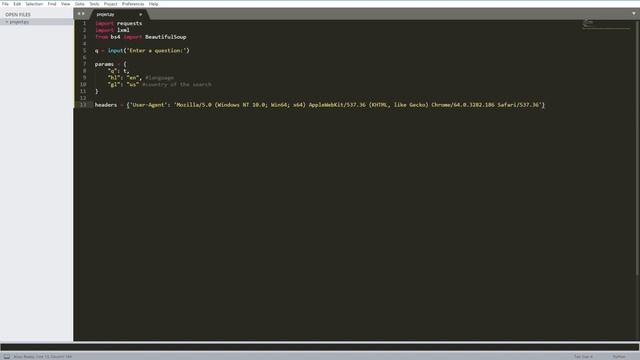Click the line and column status text

(43, 356)
